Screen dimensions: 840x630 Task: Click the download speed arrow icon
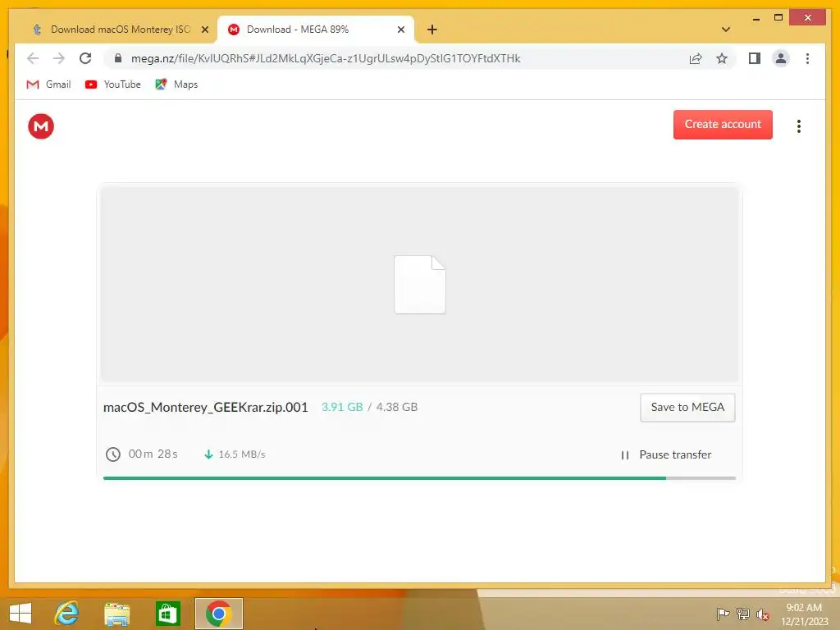click(208, 454)
